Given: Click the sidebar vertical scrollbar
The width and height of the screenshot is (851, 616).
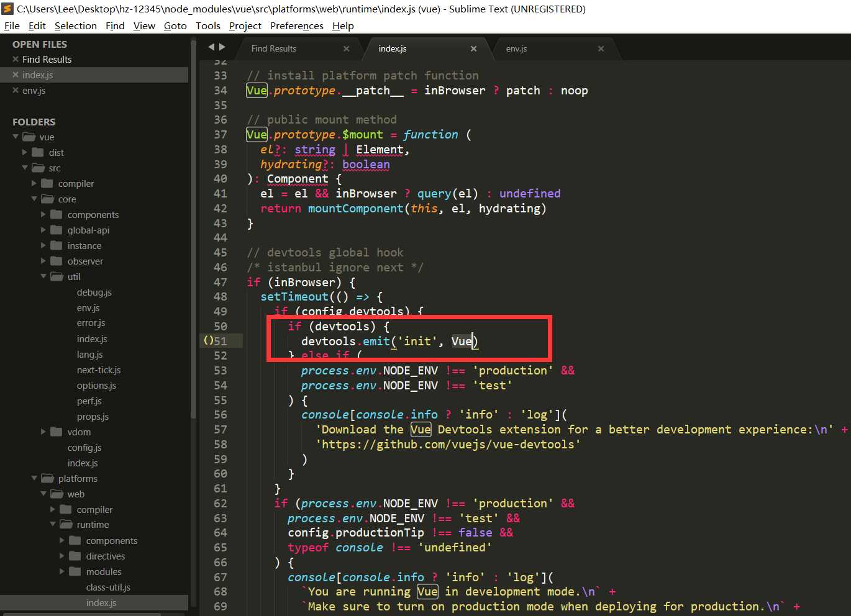Looking at the screenshot, I should [193, 230].
